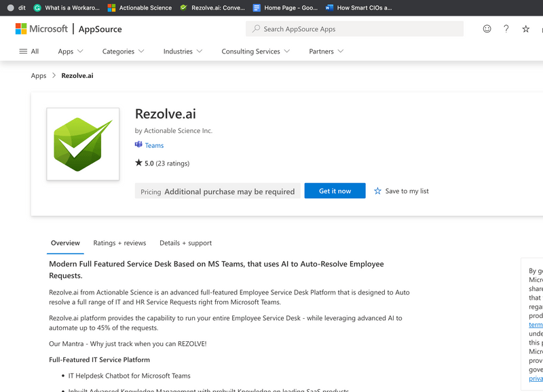Viewport: 543px width, 392px height.
Task: Open the Apps breadcrumb link
Action: click(x=39, y=75)
